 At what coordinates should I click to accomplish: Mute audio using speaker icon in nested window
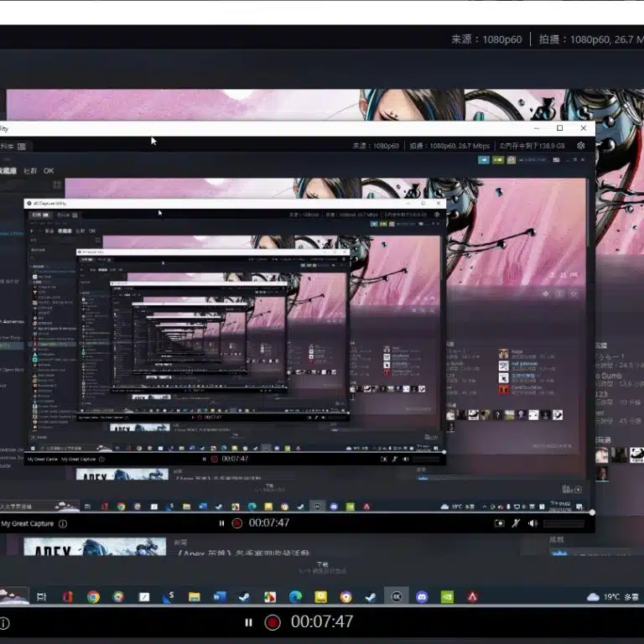[x=532, y=523]
